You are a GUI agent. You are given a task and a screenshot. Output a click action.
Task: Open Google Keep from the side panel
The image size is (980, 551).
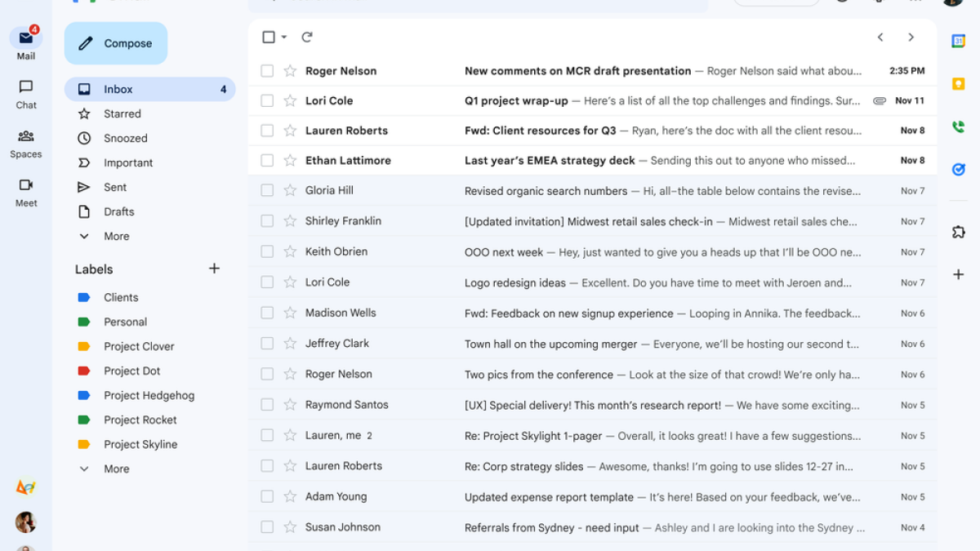(x=959, y=84)
